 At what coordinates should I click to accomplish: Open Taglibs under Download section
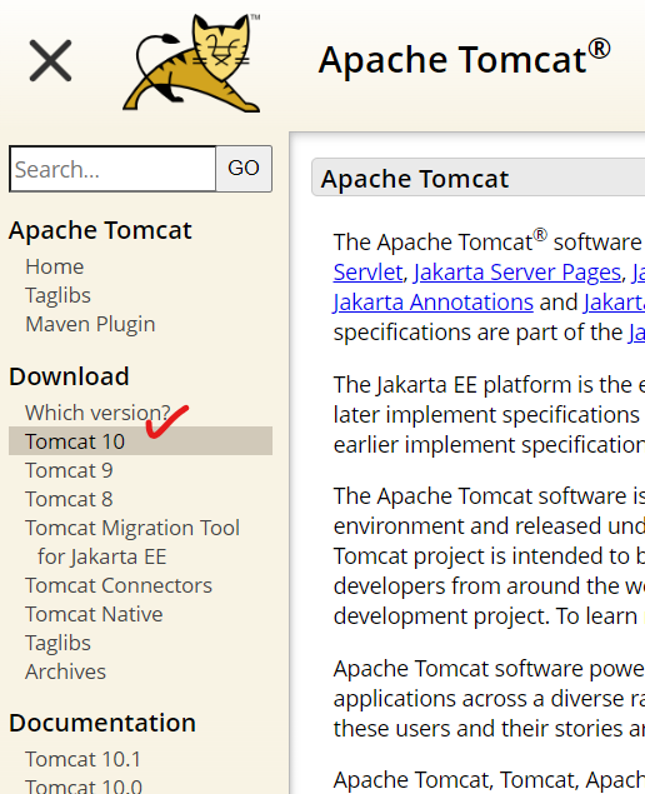pyautogui.click(x=58, y=643)
